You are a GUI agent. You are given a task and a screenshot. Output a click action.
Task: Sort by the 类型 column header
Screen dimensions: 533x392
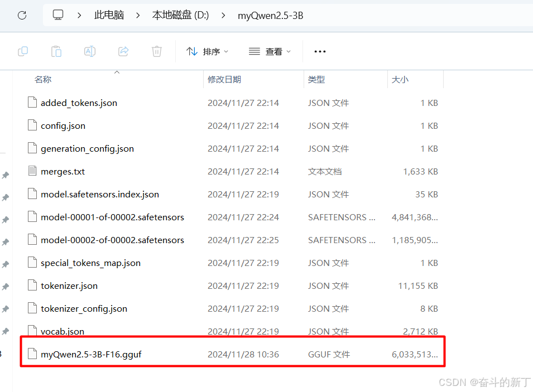click(316, 80)
